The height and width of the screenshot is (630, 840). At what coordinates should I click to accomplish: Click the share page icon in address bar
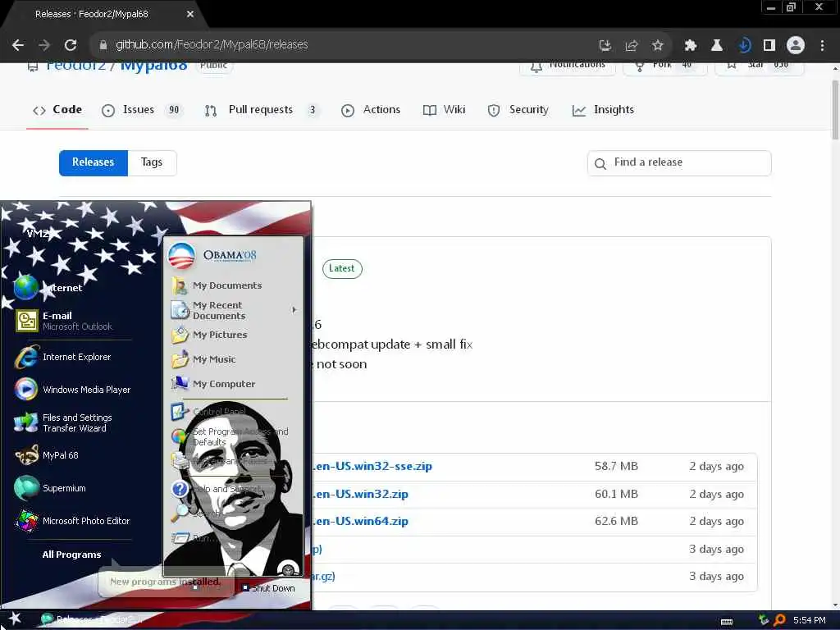[x=631, y=46]
